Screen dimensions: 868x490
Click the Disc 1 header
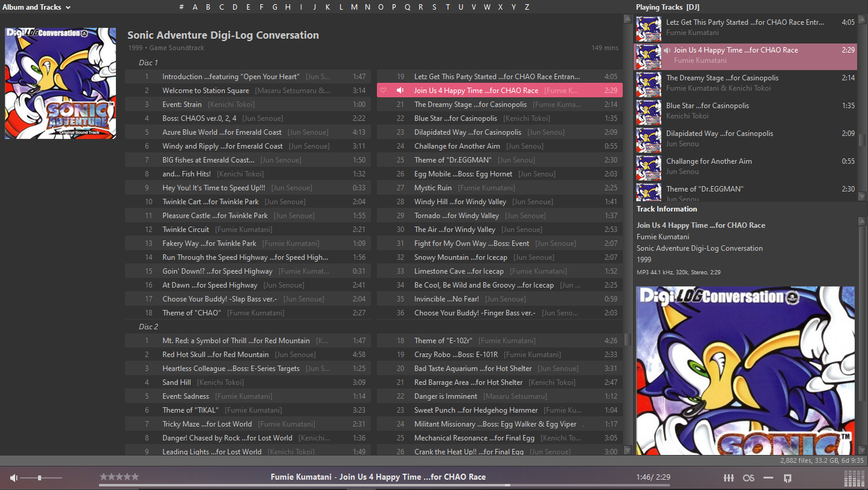coord(148,63)
